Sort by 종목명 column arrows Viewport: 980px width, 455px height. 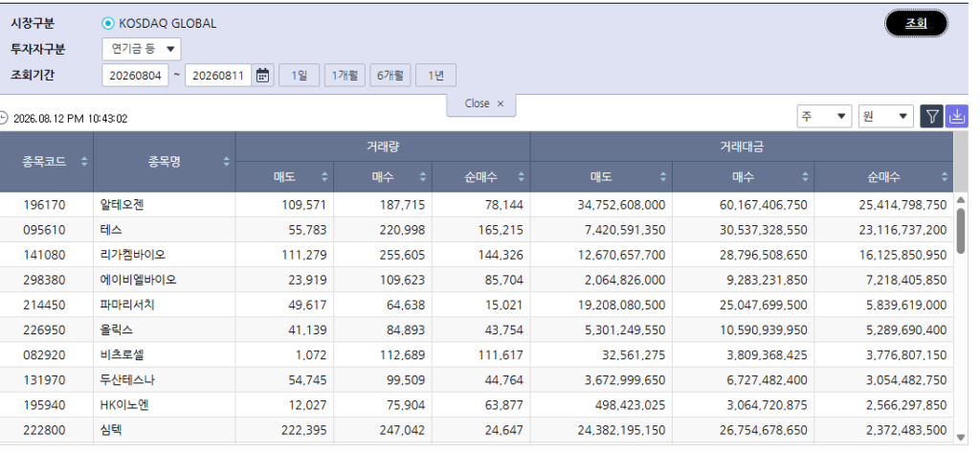point(226,162)
